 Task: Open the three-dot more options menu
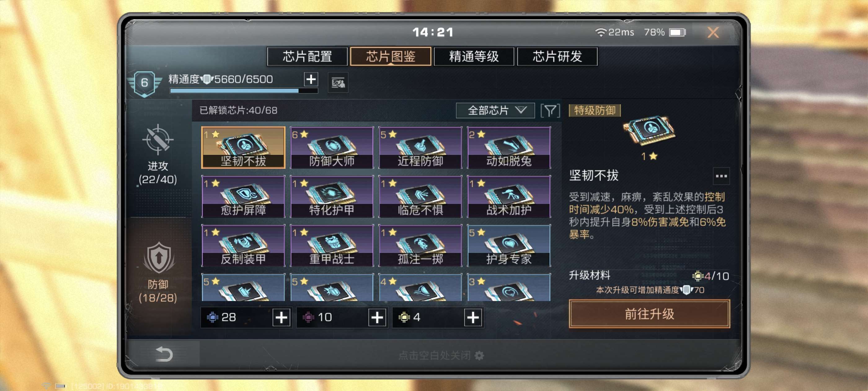pyautogui.click(x=721, y=176)
